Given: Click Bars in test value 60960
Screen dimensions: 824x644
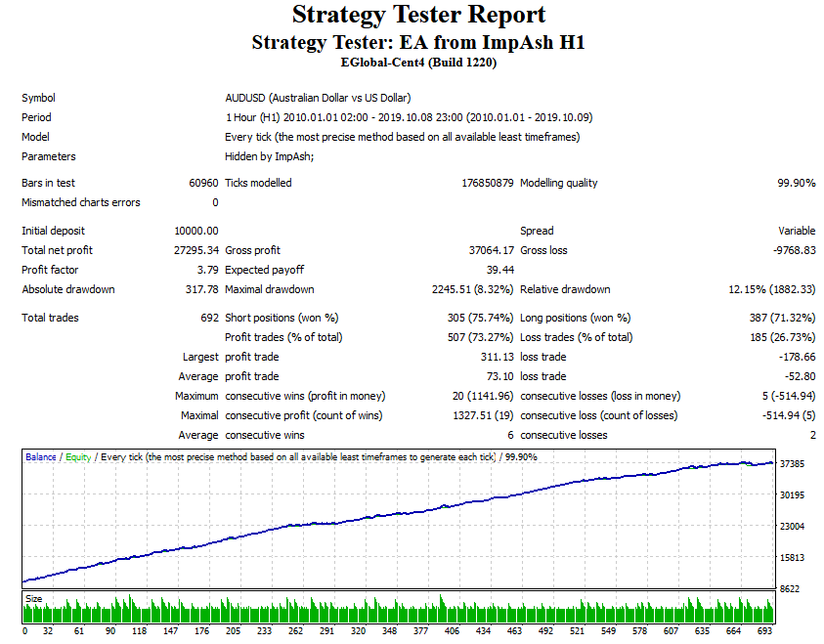Looking at the screenshot, I should (203, 183).
